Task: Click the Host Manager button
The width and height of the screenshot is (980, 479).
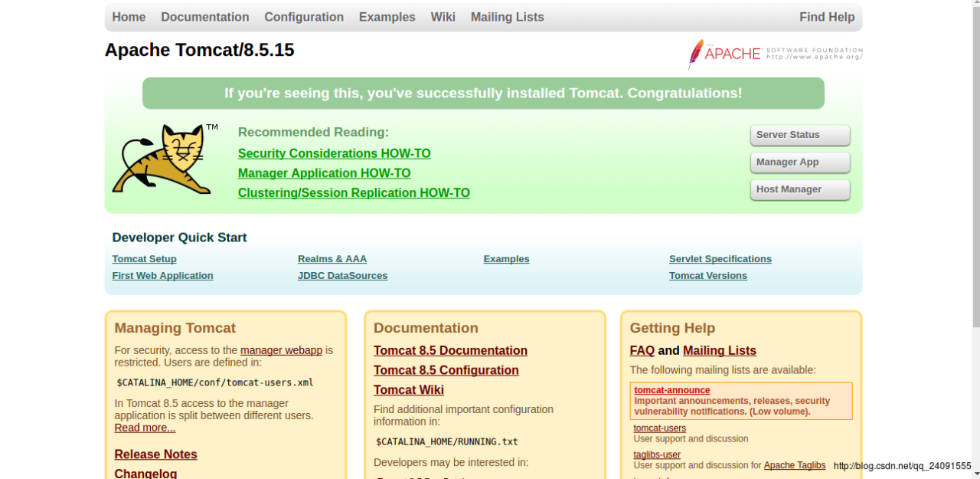Action: coord(799,190)
